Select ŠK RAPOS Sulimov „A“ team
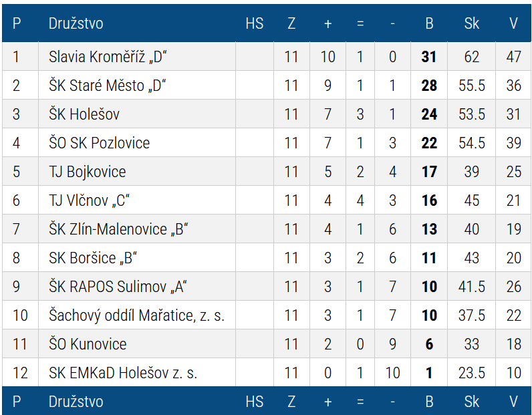 [118, 287]
